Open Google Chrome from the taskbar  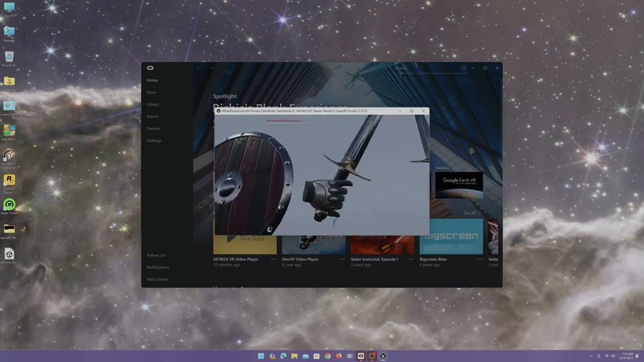tap(328, 356)
